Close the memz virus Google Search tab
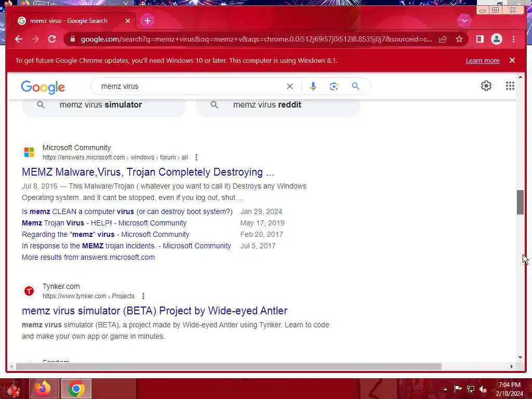Screen dimensions: 532x399 coord(128,21)
